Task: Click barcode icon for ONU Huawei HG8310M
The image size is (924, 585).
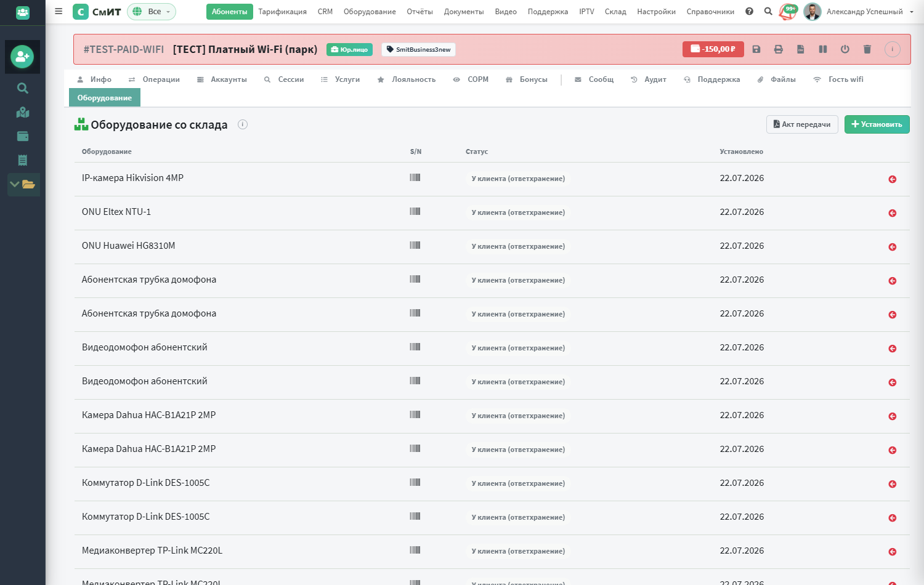Action: pyautogui.click(x=415, y=245)
